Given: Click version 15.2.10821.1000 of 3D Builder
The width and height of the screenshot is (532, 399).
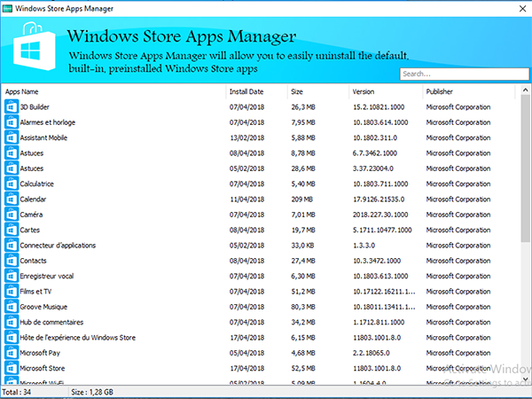Looking at the screenshot, I should [379, 107].
